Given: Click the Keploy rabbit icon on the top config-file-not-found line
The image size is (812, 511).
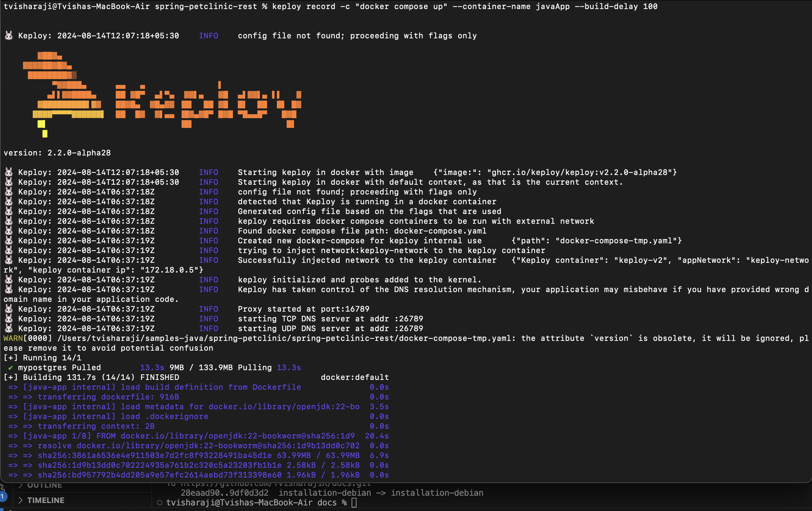Looking at the screenshot, I should pos(9,35).
